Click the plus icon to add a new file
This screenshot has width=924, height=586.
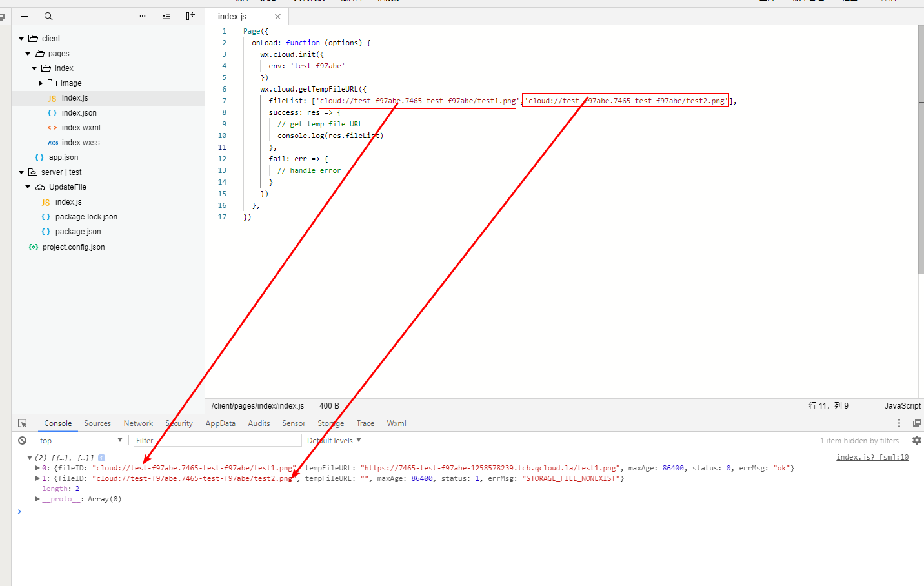(25, 16)
